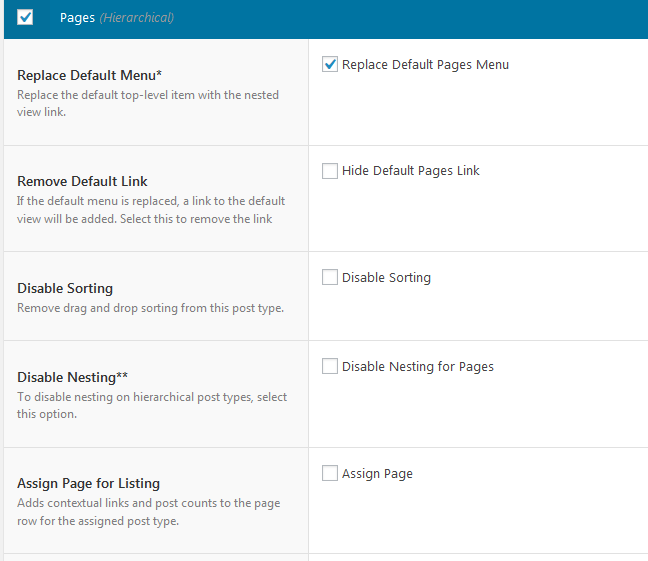Viewport: 648px width, 561px height.
Task: Click the 'Hide Default Pages Link' label
Action: [411, 171]
